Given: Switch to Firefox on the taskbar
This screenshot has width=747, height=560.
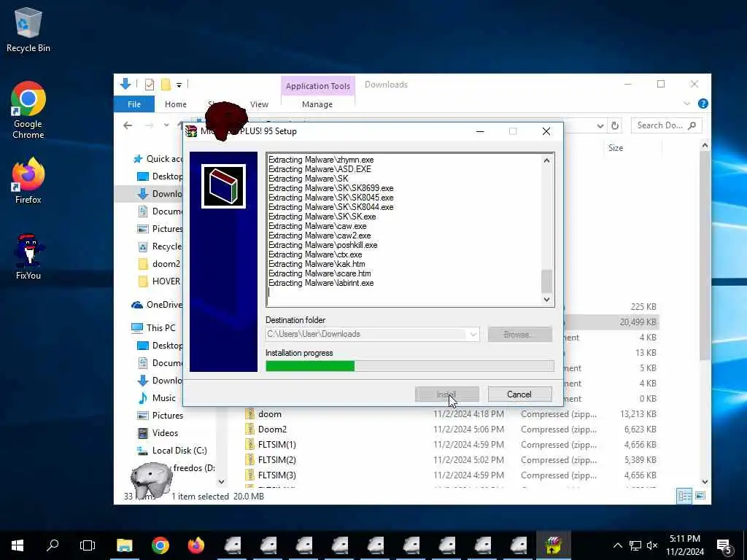Looking at the screenshot, I should 196,545.
